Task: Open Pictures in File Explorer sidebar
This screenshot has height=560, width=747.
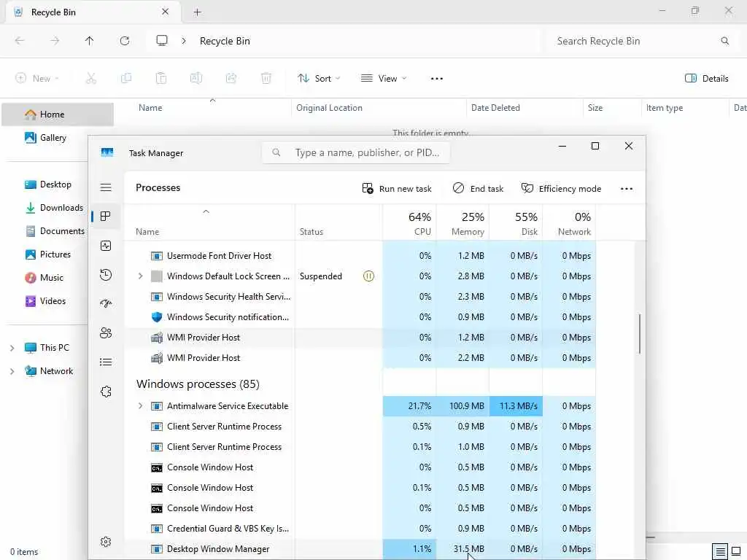Action: click(47, 254)
